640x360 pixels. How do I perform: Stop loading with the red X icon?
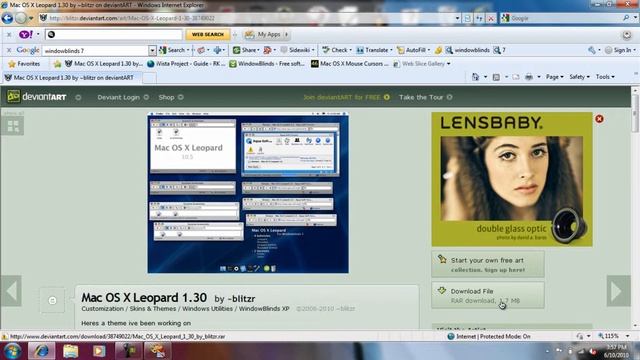pyautogui.click(x=491, y=18)
